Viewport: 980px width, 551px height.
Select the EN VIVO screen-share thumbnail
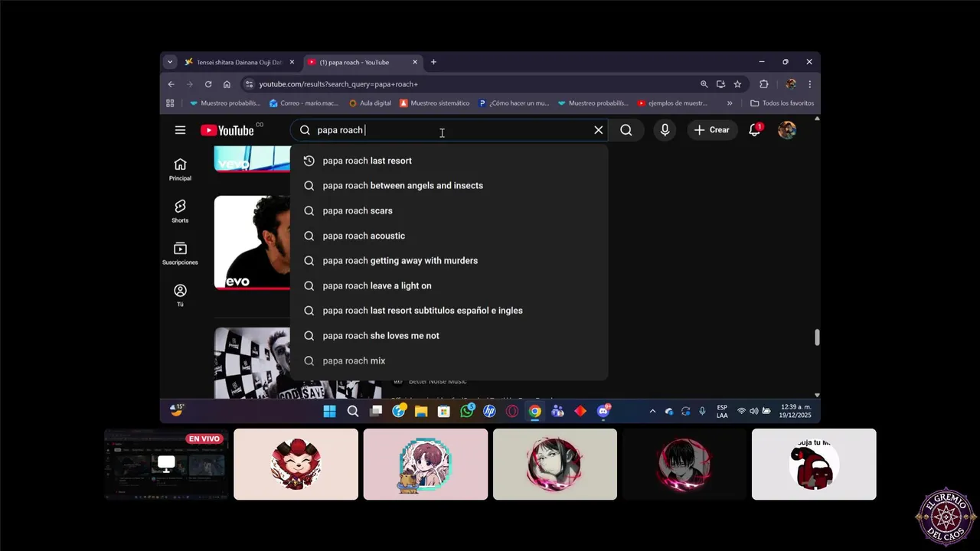[166, 465]
